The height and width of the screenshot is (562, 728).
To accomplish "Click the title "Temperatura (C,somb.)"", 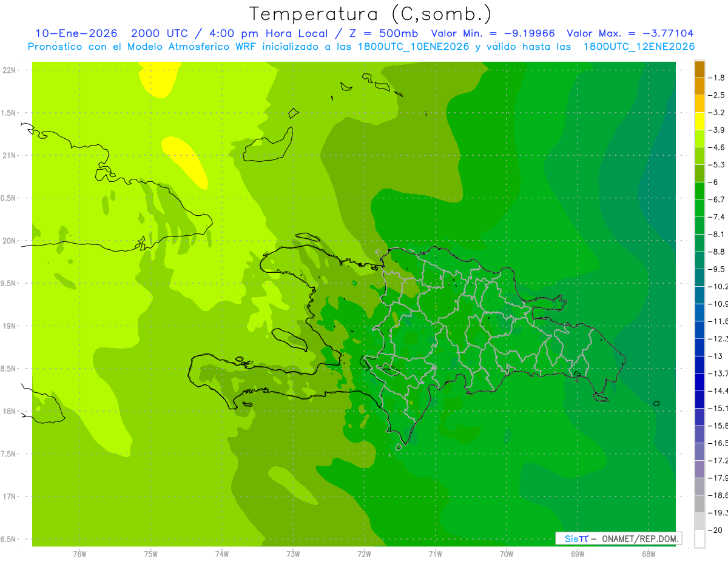I will tap(371, 14).
